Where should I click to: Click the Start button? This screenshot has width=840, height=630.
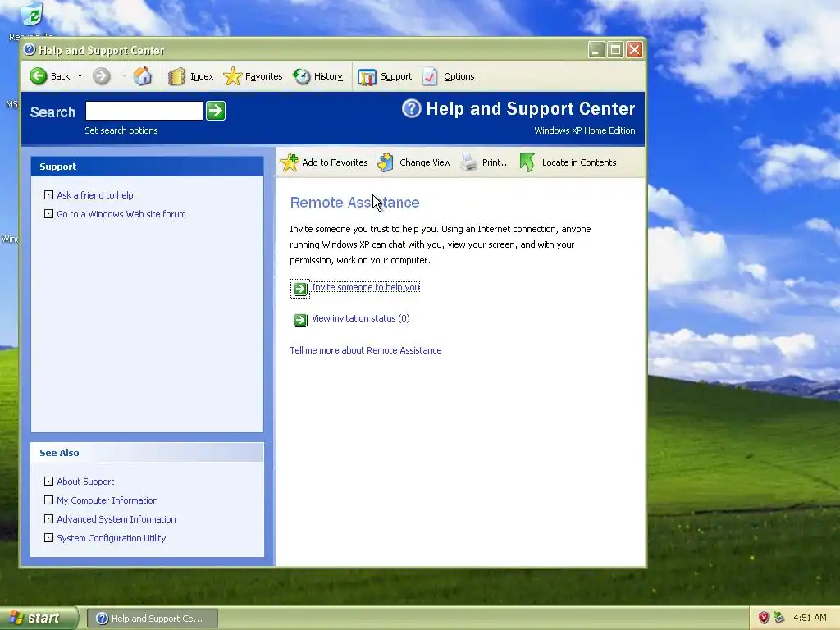[38, 618]
